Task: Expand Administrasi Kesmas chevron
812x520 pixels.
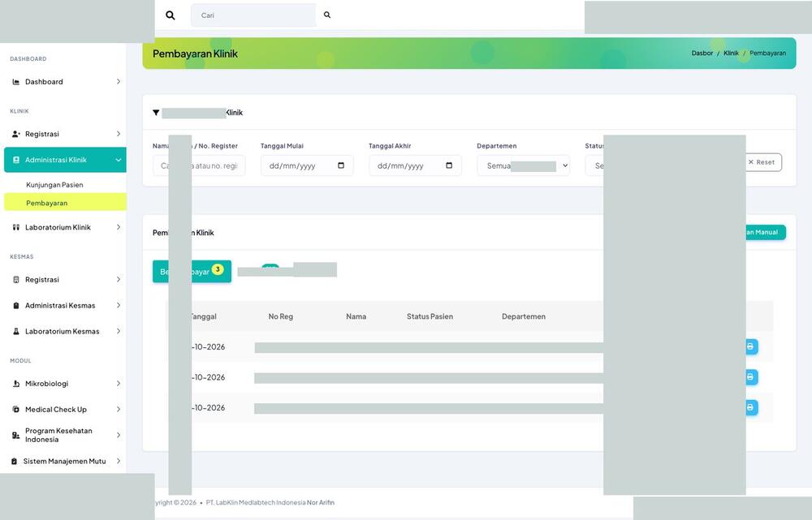Action: 118,305
